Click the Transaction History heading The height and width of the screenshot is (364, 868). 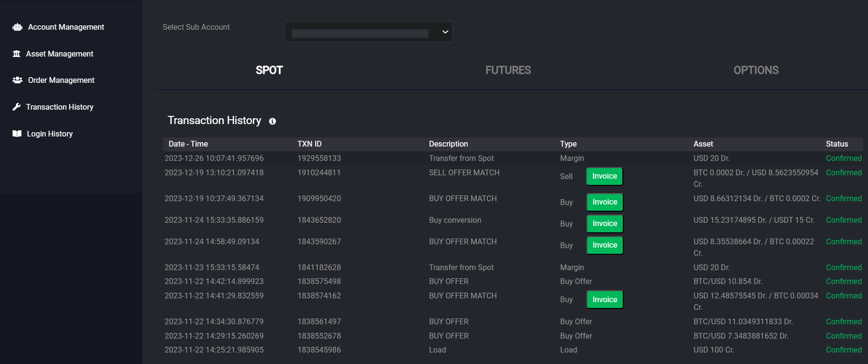pyautogui.click(x=214, y=120)
